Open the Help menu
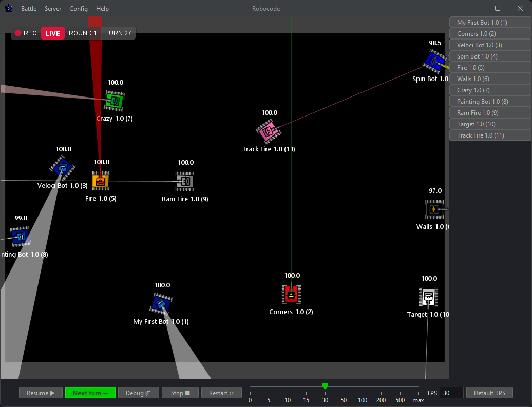 point(102,9)
